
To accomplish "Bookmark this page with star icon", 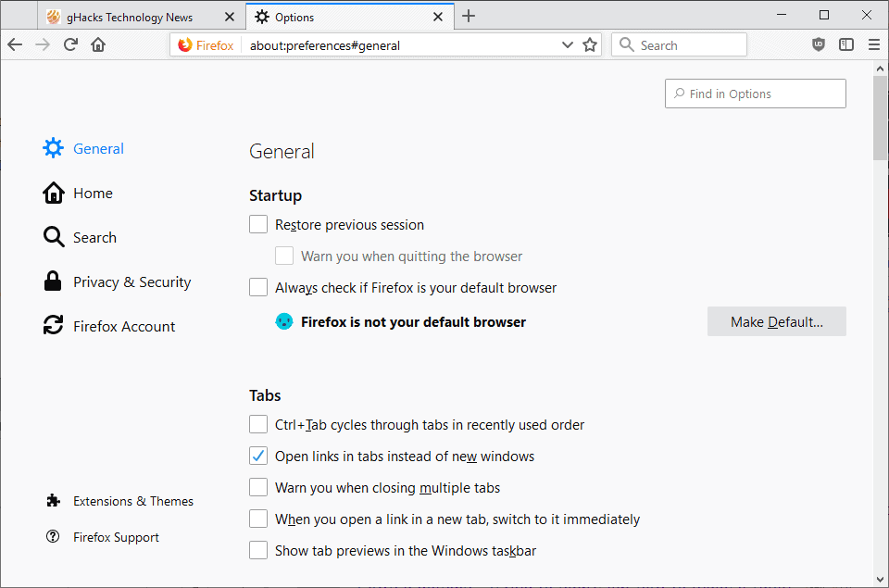I will click(590, 44).
